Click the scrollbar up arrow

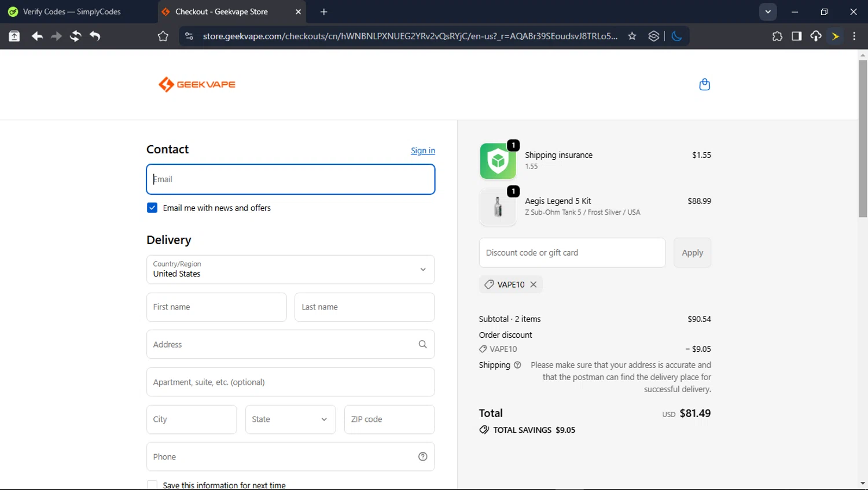[863, 56]
